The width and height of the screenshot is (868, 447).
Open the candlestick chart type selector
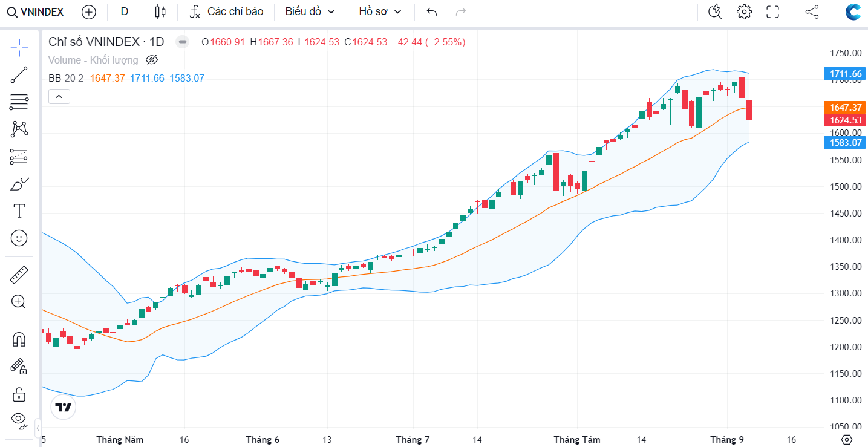tap(160, 11)
